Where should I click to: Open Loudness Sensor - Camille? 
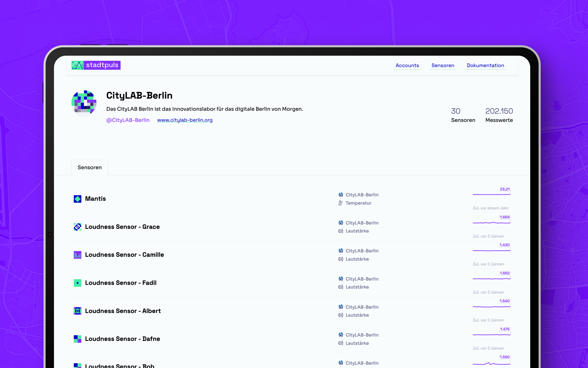tap(124, 255)
